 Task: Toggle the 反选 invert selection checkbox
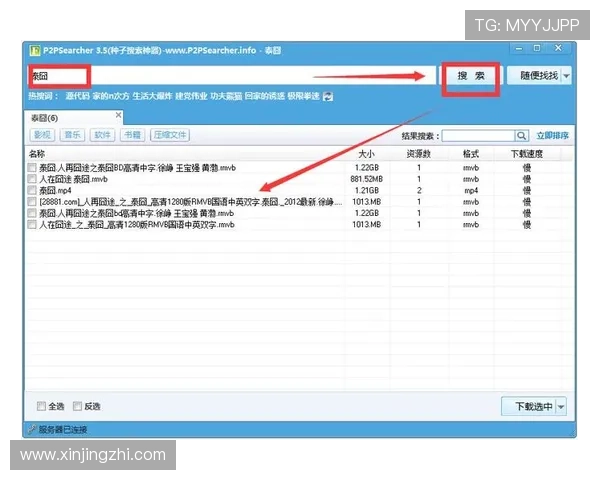[77, 406]
